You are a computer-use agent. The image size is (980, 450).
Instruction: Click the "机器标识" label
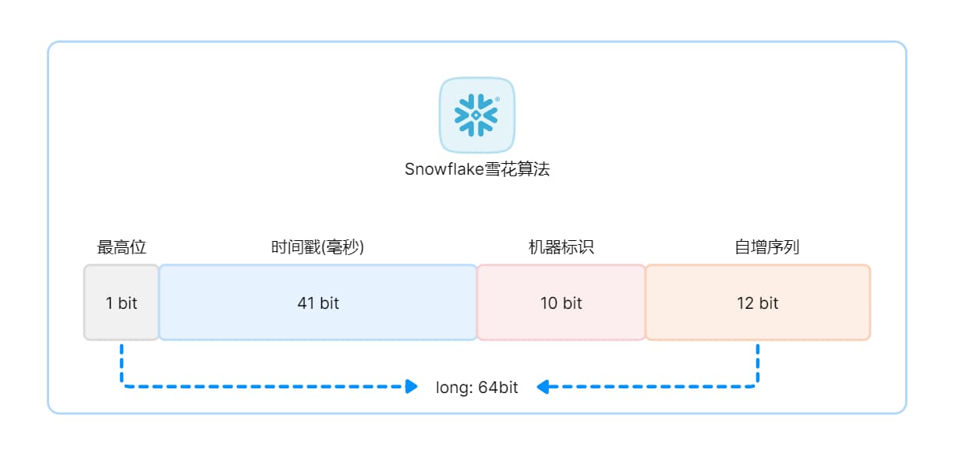561,247
